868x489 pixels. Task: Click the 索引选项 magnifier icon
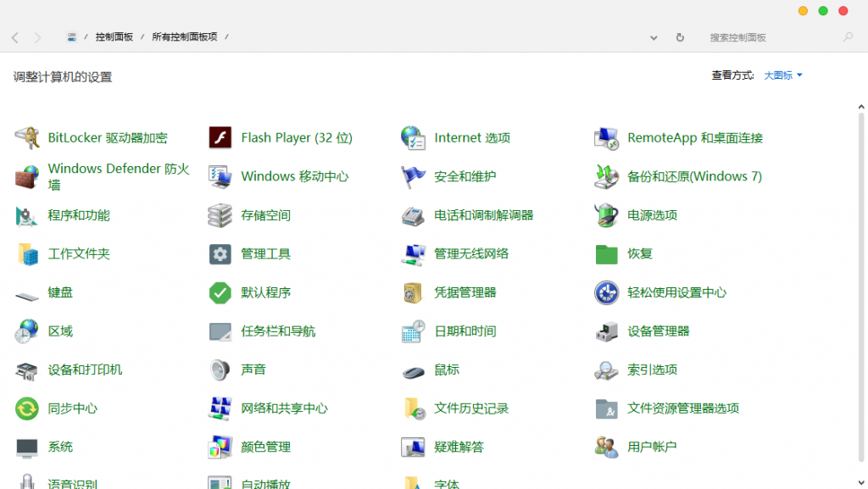click(x=606, y=370)
